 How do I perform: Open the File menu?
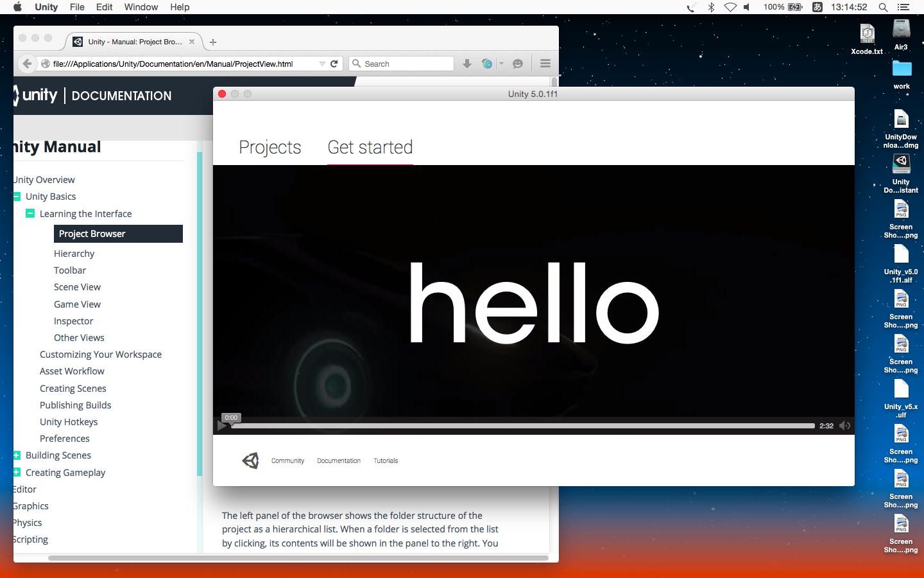77,7
